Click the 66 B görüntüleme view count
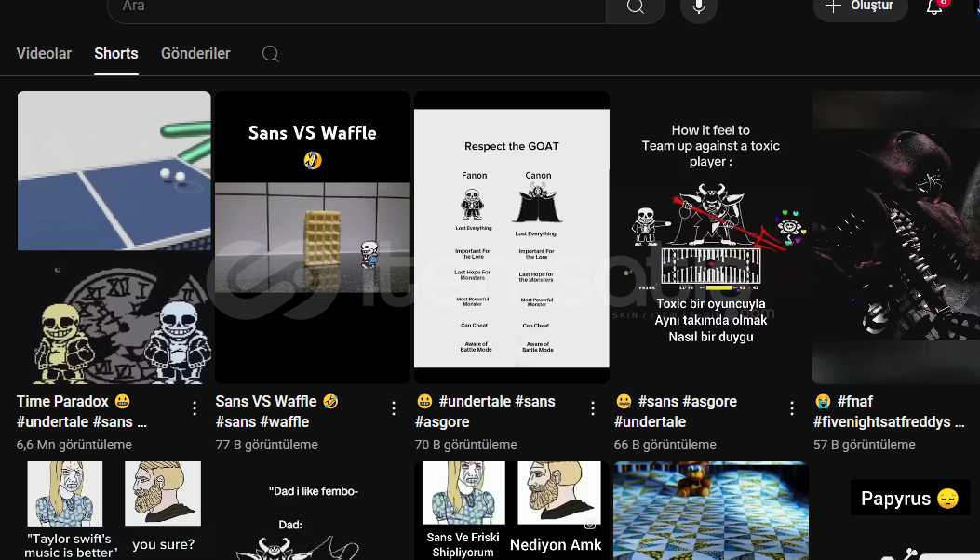Image resolution: width=980 pixels, height=560 pixels. [665, 445]
